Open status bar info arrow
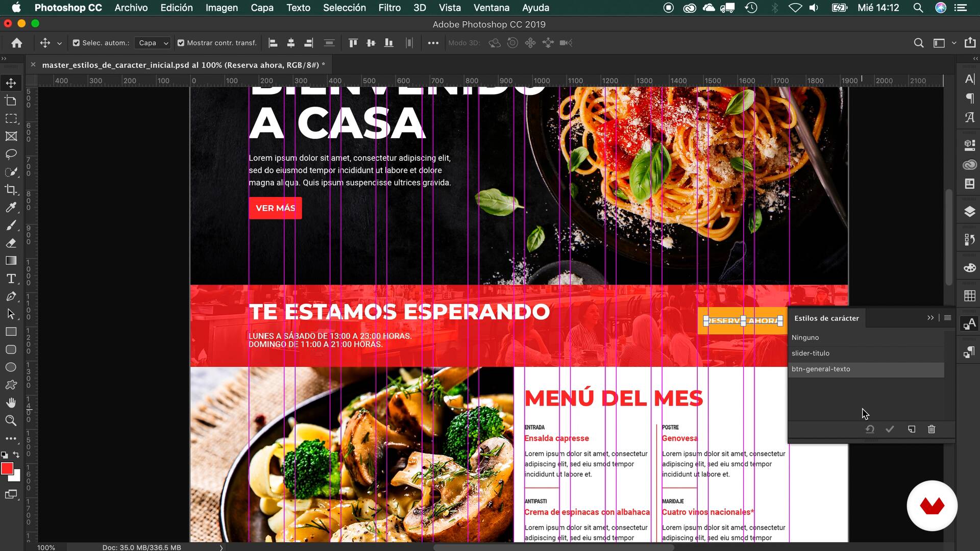 click(x=221, y=547)
